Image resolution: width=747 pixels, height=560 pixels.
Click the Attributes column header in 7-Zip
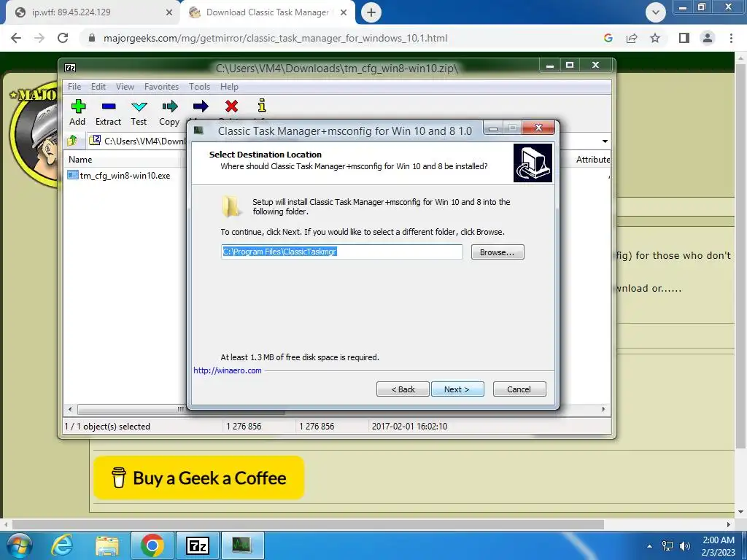[x=592, y=160]
